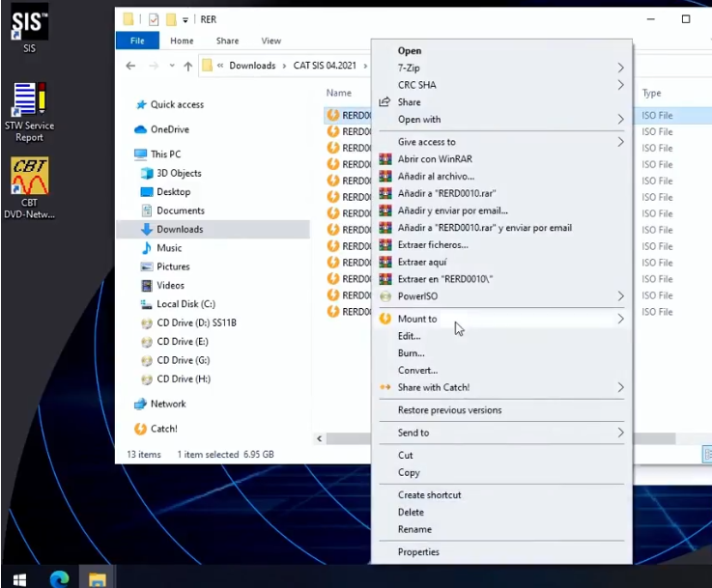Choose Extraer en "RERD0010\" option

click(445, 279)
